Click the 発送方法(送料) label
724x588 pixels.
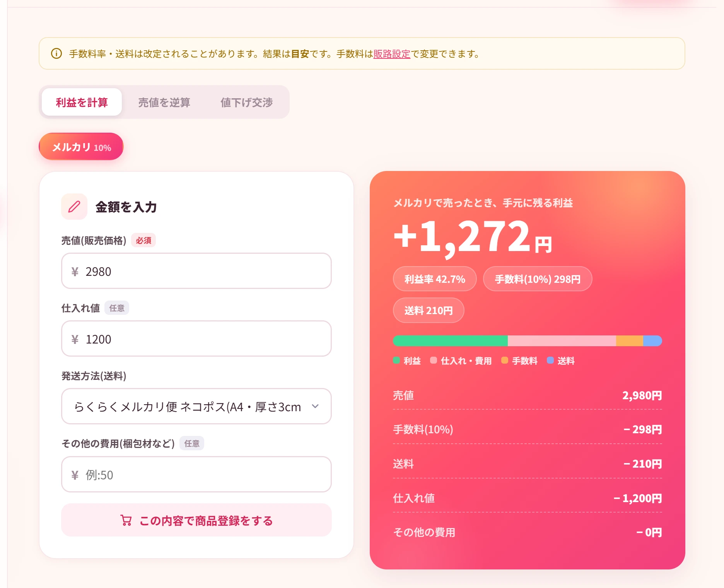point(94,376)
